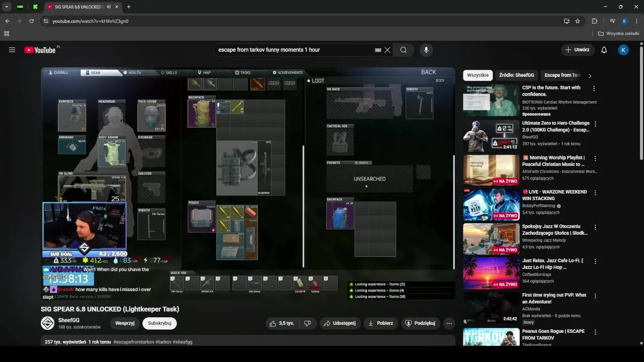The image size is (644, 362).
Task: Open options for Warzone Weekend live video
Action: coord(594,193)
